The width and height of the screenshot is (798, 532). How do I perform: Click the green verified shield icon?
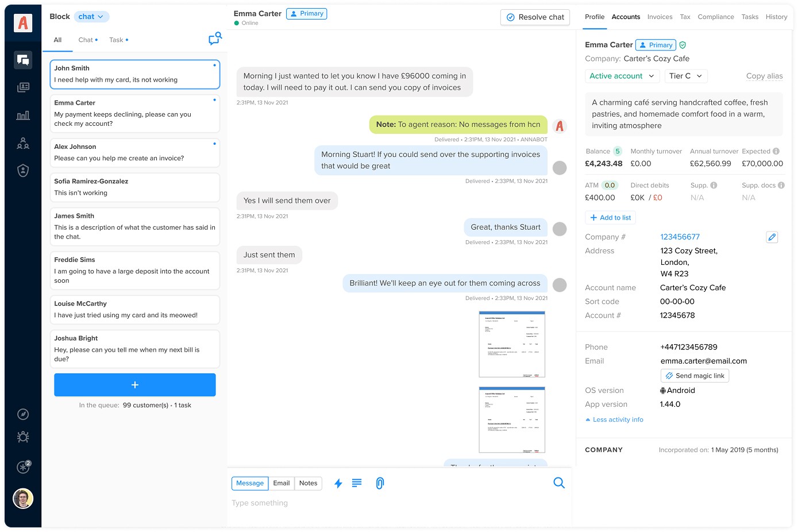click(683, 45)
